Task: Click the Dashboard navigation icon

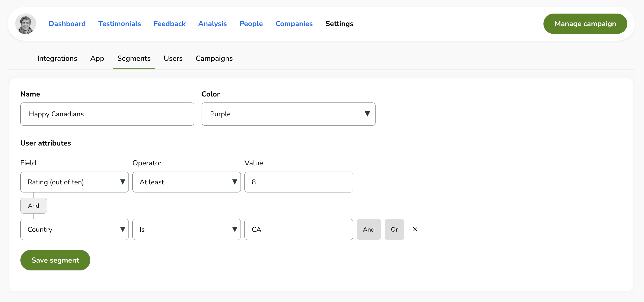Action: click(67, 23)
